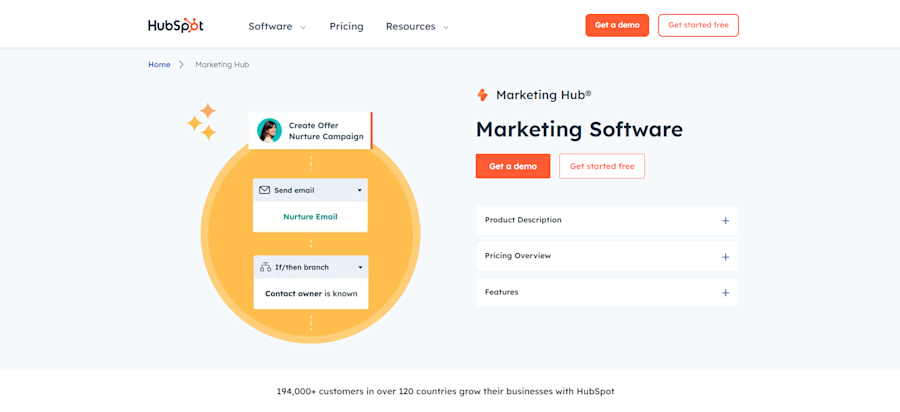Screen dimensions: 900x412
Task: Click the 194,000+ customers statement
Action: click(445, 392)
